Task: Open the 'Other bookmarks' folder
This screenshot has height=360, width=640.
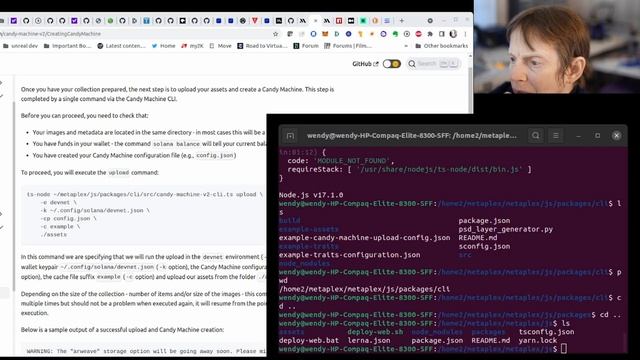Action: [x=442, y=46]
